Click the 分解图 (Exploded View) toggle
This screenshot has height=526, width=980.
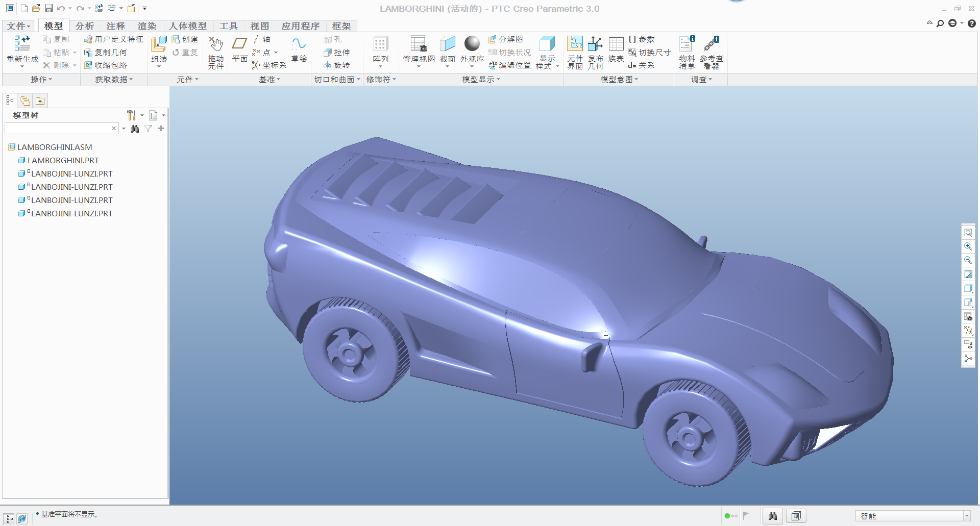tap(506, 39)
